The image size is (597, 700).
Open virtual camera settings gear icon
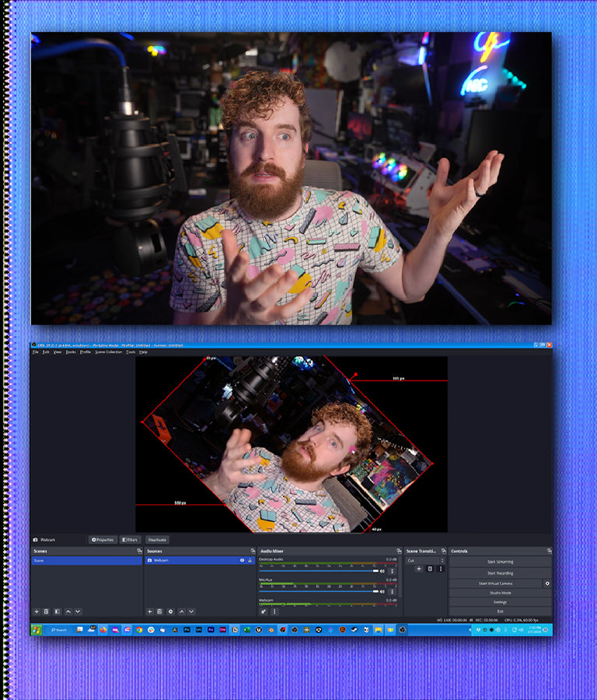pyautogui.click(x=547, y=583)
